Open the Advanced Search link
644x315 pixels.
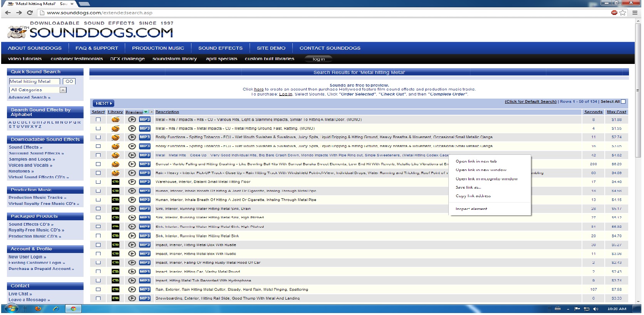tap(29, 97)
